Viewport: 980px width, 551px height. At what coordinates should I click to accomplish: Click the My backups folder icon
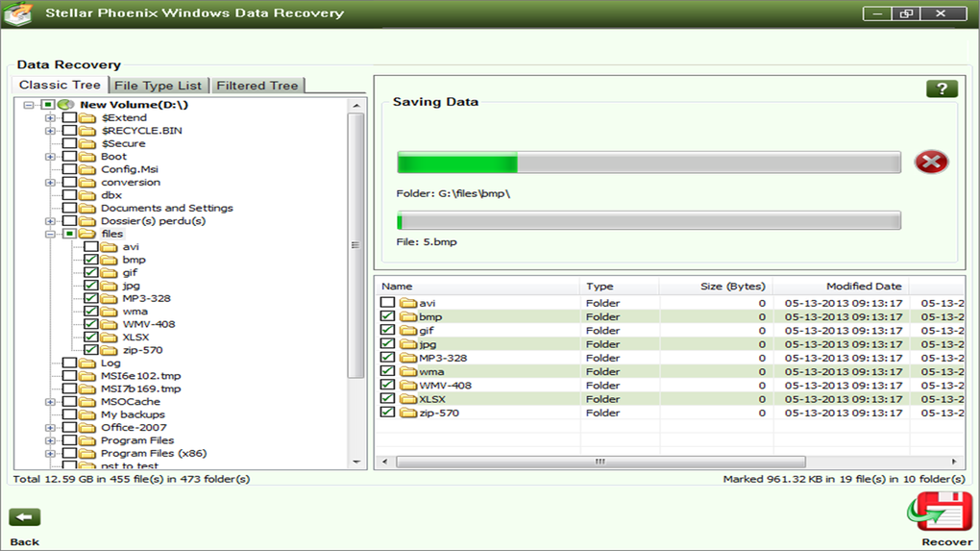tap(87, 414)
